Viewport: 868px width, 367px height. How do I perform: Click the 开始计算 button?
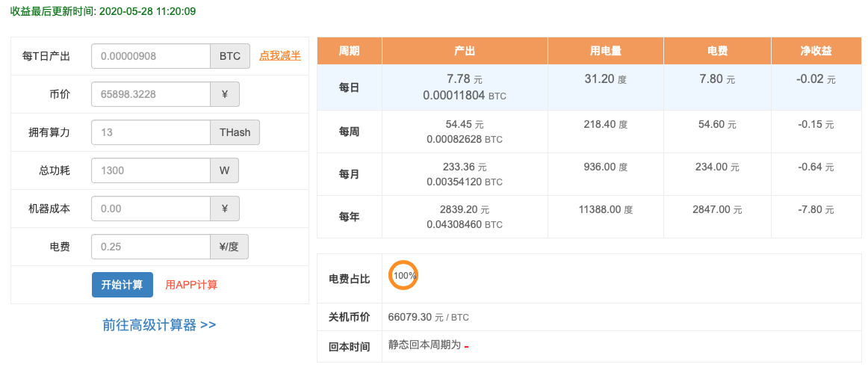pos(123,285)
